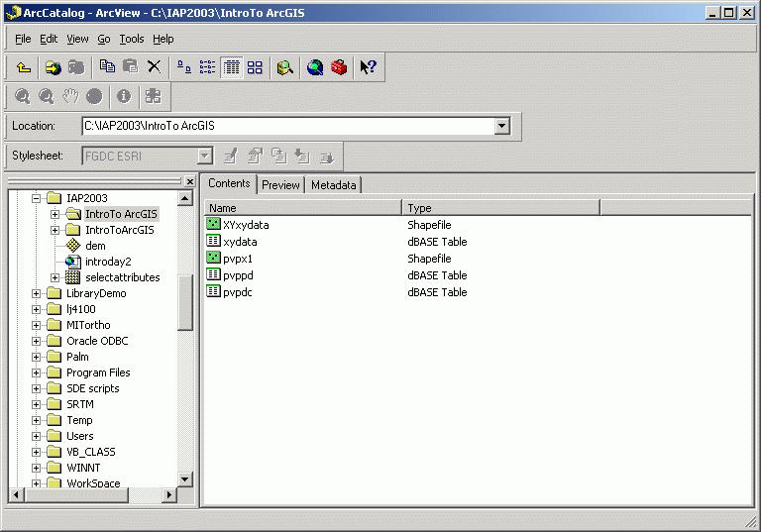Click the Up One Level icon

pyautogui.click(x=25, y=67)
